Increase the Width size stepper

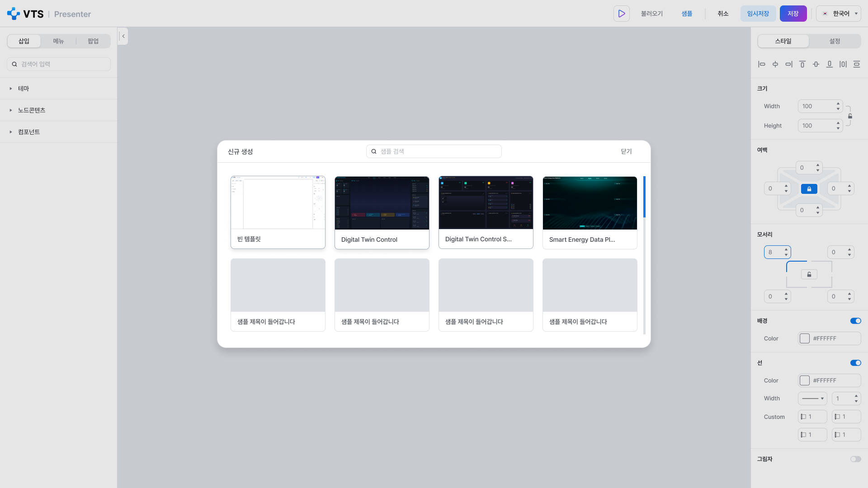[838, 104]
